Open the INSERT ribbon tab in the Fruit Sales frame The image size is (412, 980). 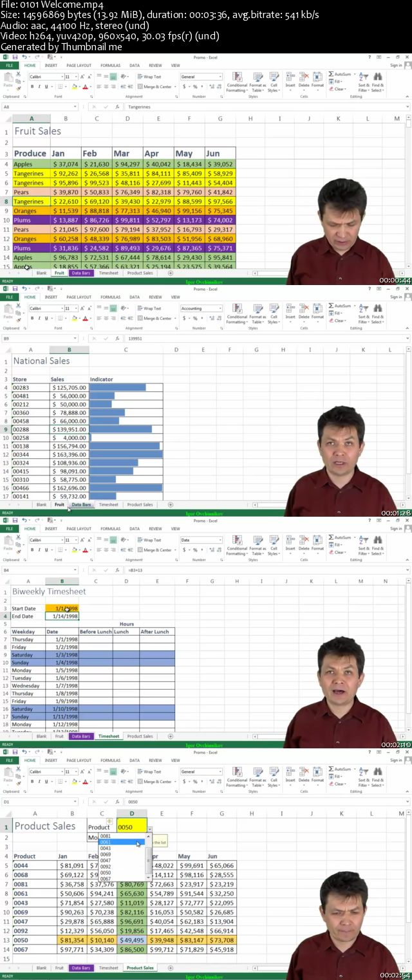51,65
